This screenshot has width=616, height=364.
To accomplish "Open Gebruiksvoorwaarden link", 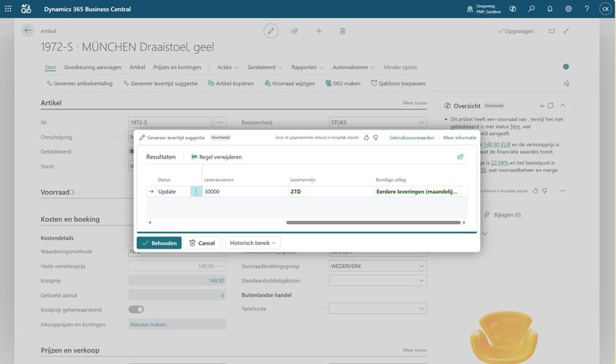I will [411, 137].
